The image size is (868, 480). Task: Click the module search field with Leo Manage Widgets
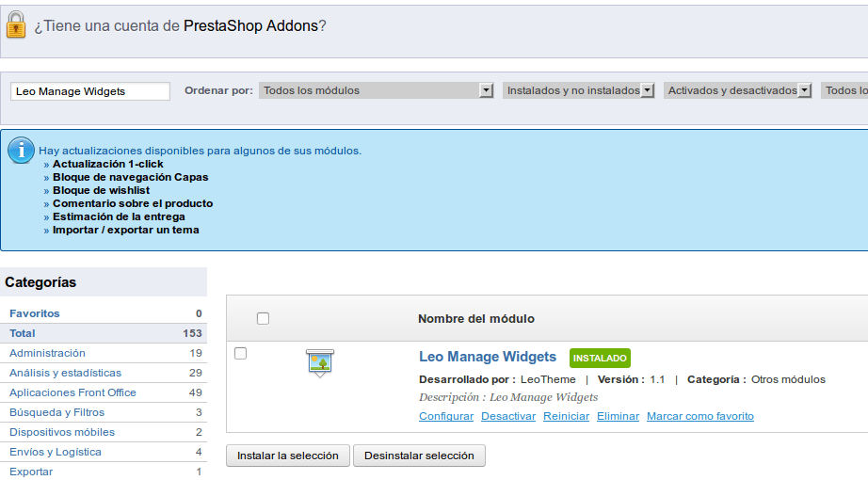pyautogui.click(x=90, y=91)
